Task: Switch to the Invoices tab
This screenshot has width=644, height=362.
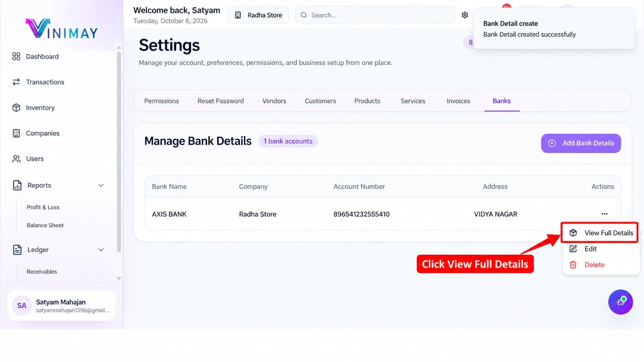Action: (x=458, y=101)
